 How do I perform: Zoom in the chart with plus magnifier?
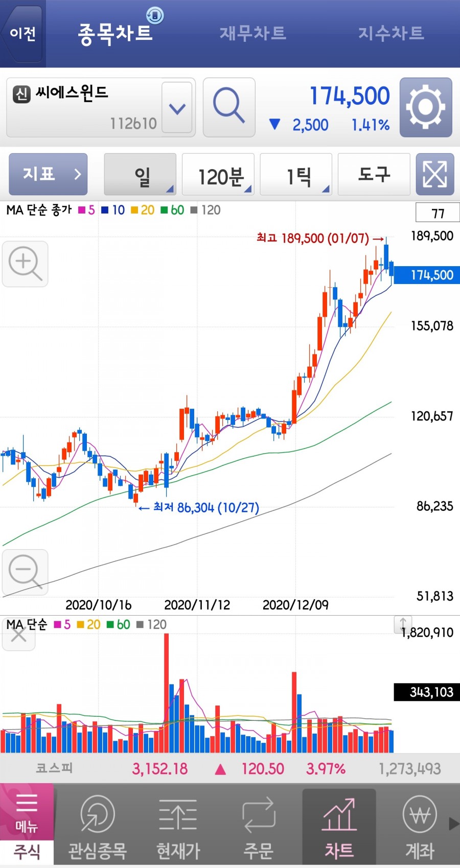coord(25,264)
